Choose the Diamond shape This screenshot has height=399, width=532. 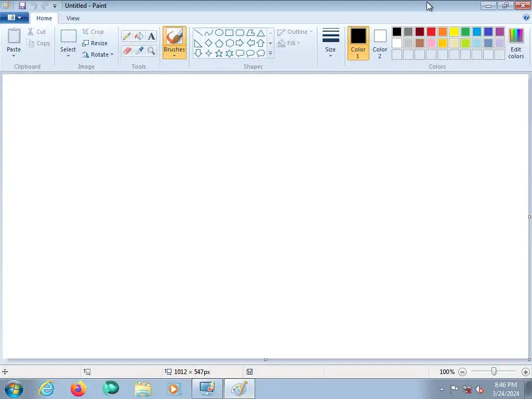point(209,43)
